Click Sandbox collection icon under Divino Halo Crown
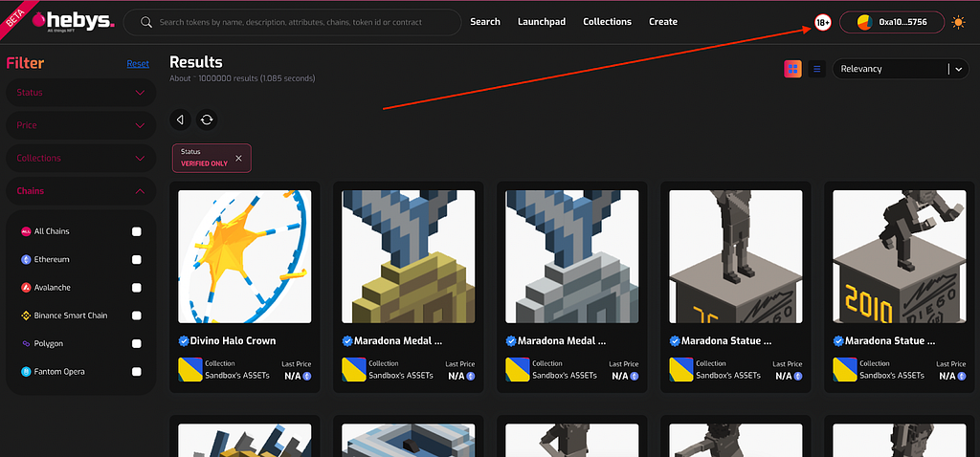 click(x=190, y=370)
